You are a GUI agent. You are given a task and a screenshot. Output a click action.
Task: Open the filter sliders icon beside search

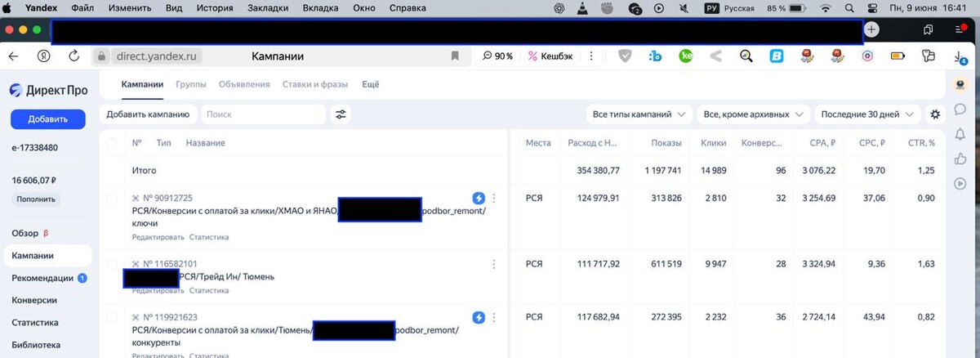[x=341, y=114]
